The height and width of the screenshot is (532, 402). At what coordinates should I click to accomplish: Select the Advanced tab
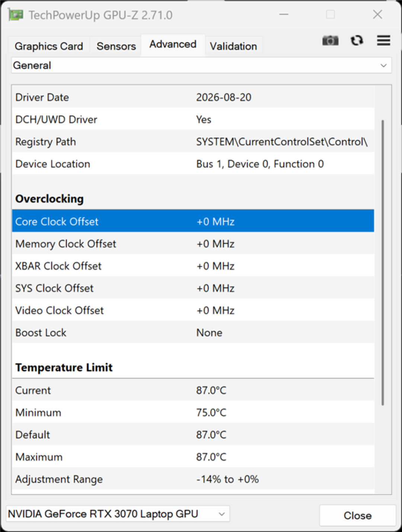[x=173, y=44]
